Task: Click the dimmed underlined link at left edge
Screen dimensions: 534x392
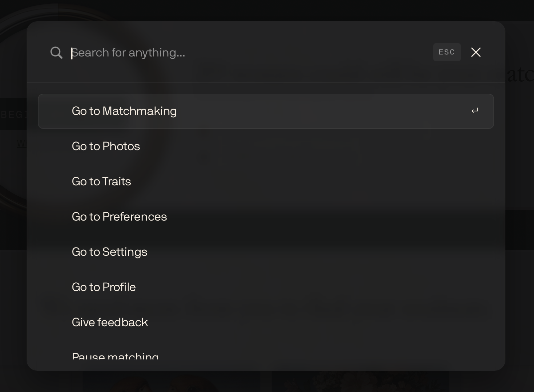Action: [x=22, y=144]
